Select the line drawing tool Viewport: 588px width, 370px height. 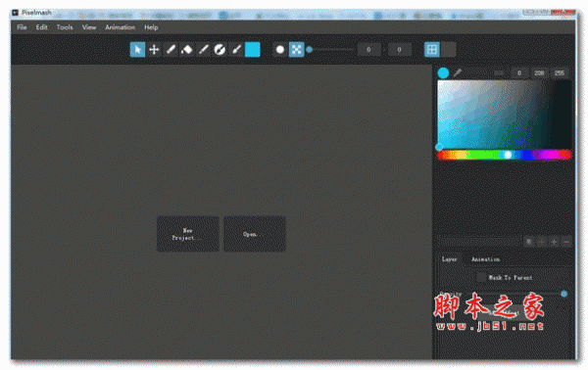(203, 50)
